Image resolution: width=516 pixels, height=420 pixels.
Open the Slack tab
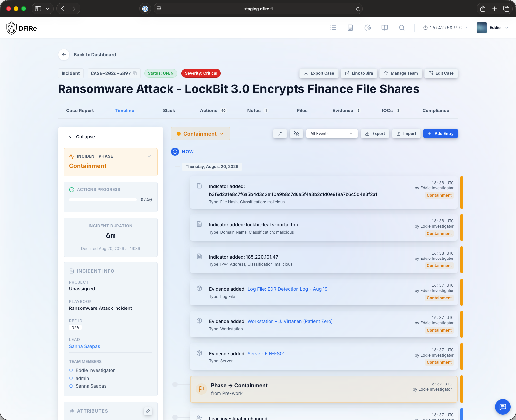click(x=169, y=111)
